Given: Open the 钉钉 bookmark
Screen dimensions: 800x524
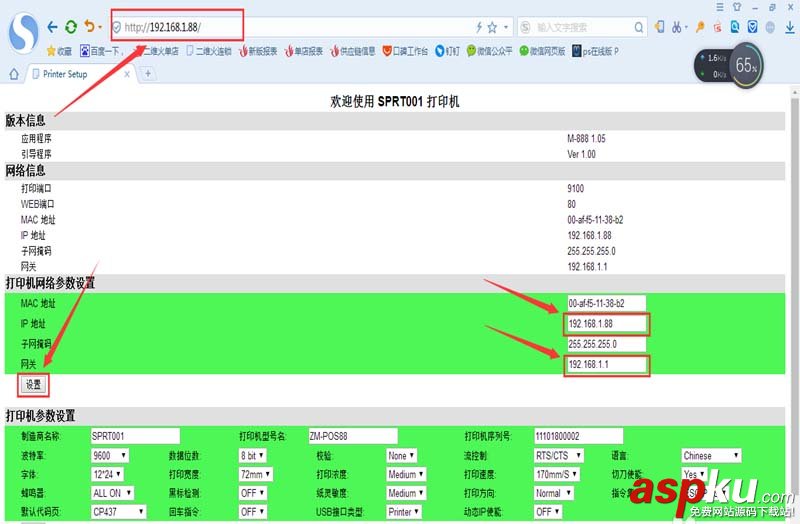Looking at the screenshot, I should pos(447,51).
